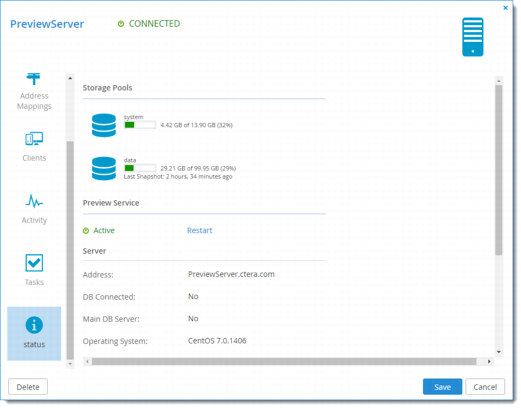Click the green Active power icon

click(x=86, y=231)
